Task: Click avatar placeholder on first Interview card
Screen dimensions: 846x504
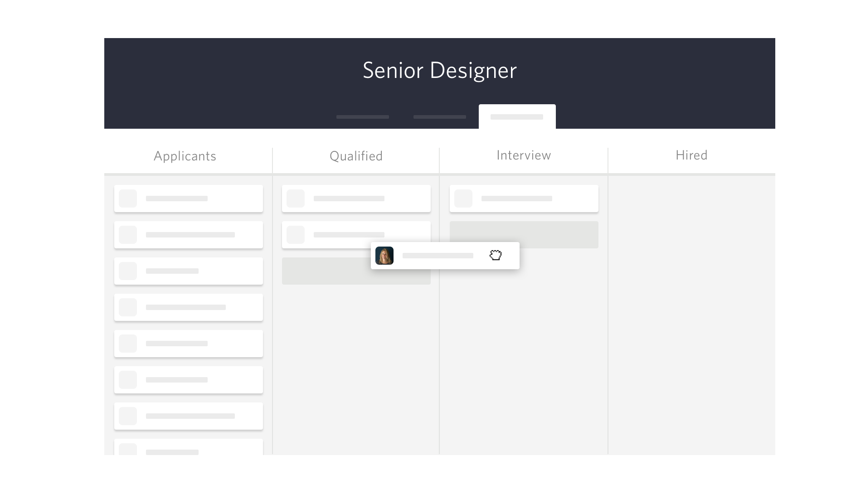Action: coord(463,199)
